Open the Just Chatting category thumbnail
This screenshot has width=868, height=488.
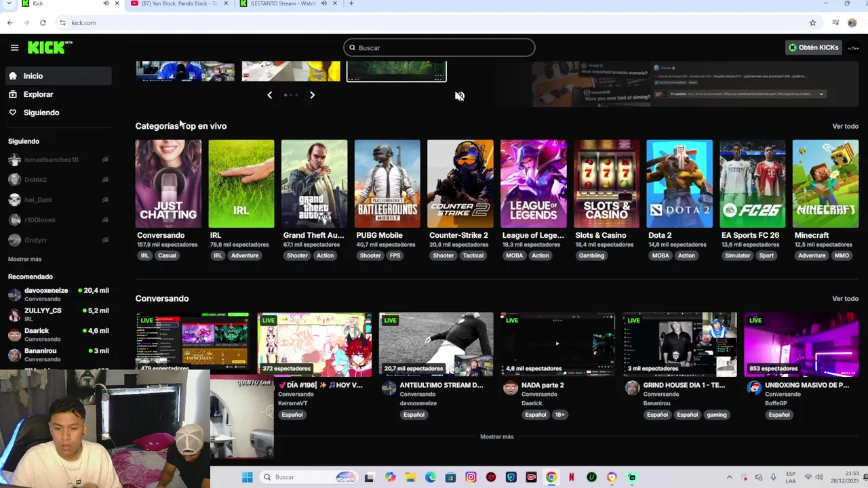click(168, 184)
